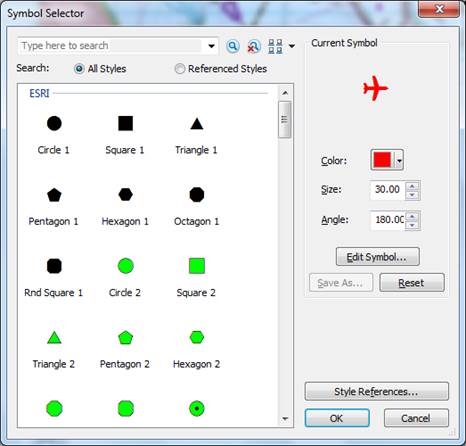Click the symbol view mode grid icon
Viewport: 466px width, 446px height.
click(x=275, y=46)
